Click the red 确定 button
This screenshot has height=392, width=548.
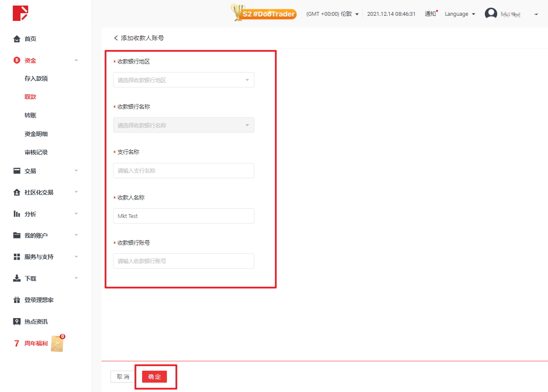(x=154, y=377)
